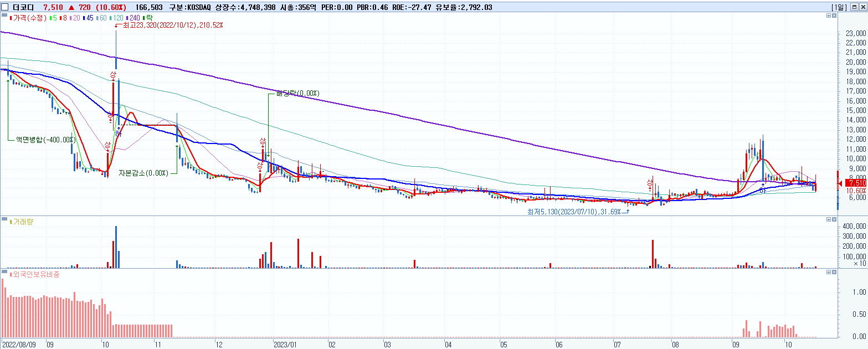Click the red 7,510 current price tag on axis
Viewport: 868px width, 349px height.
pos(856,183)
